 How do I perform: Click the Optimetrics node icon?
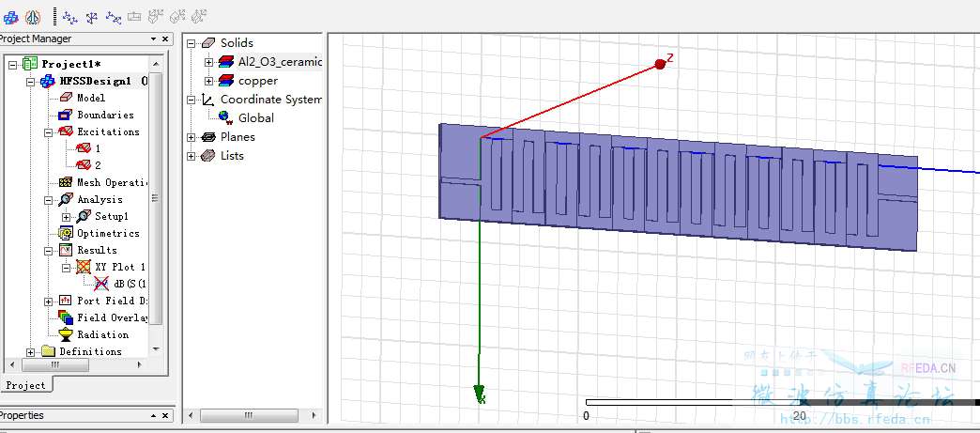click(66, 233)
